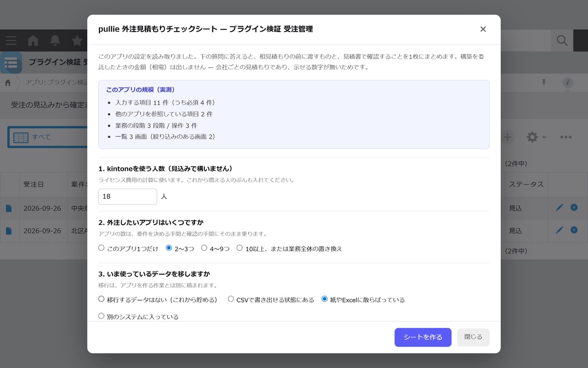Click the アプリ: プラグイン検証 breadcrumb link

(56, 82)
